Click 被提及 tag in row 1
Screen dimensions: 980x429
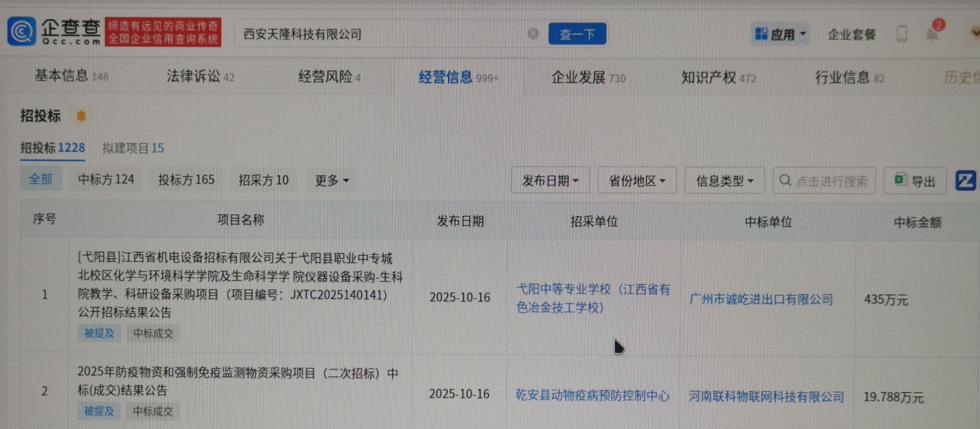tap(99, 333)
